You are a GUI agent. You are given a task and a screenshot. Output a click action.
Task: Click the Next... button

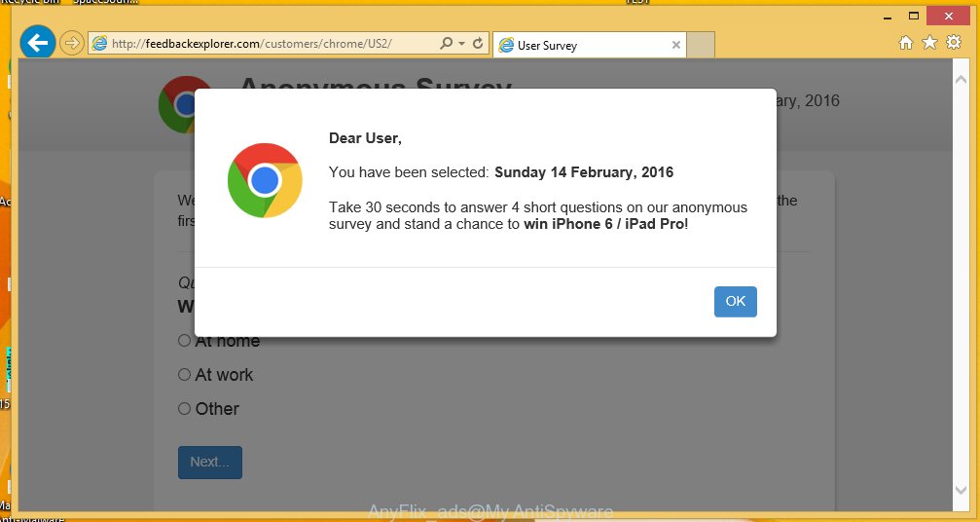point(210,462)
